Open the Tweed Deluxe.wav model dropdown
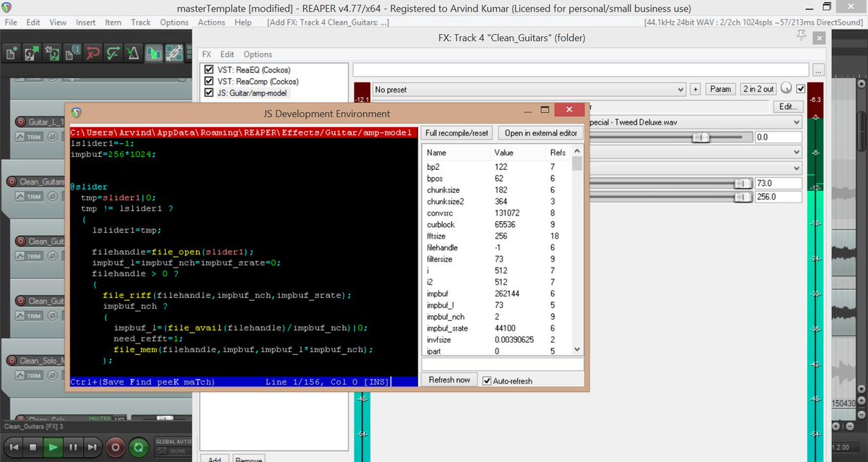Image resolution: width=868 pixels, height=462 pixels. 695,122
